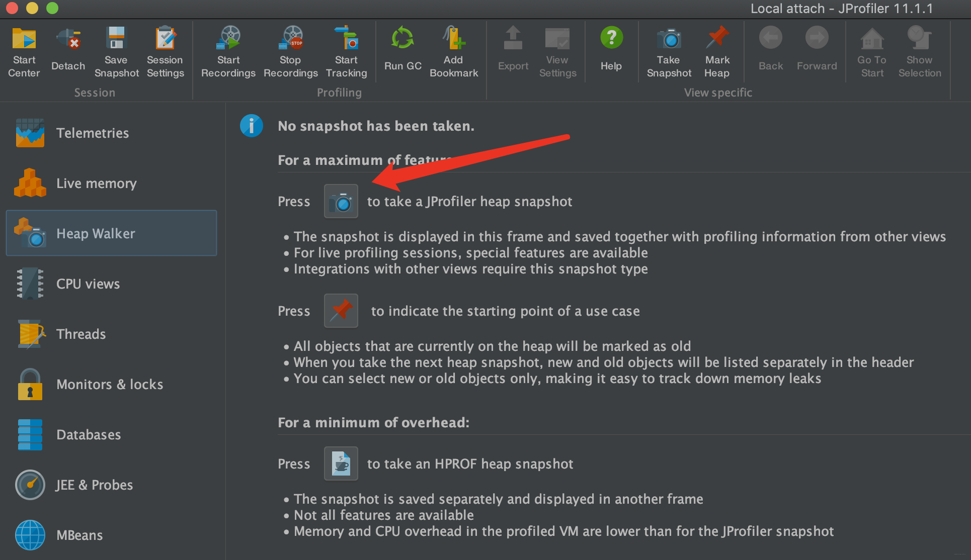This screenshot has height=560, width=971.
Task: Open CPU views section
Action: [112, 284]
